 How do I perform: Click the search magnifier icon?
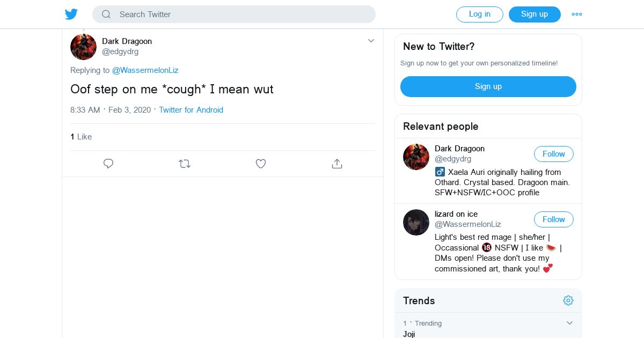[106, 14]
